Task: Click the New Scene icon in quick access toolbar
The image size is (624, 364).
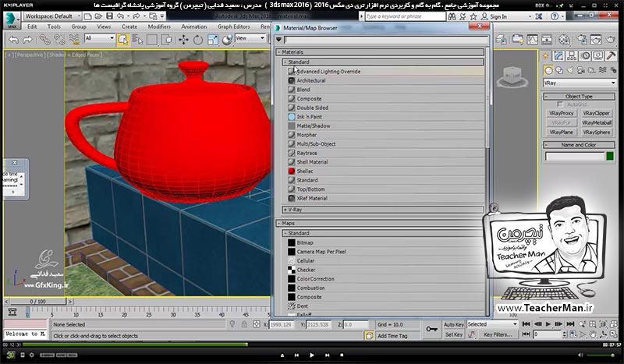Action: (x=88, y=16)
